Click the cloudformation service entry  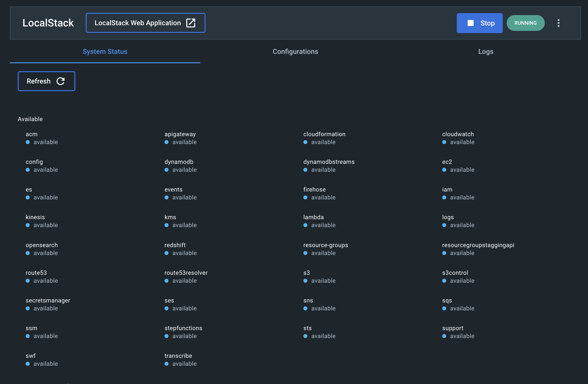tap(324, 134)
